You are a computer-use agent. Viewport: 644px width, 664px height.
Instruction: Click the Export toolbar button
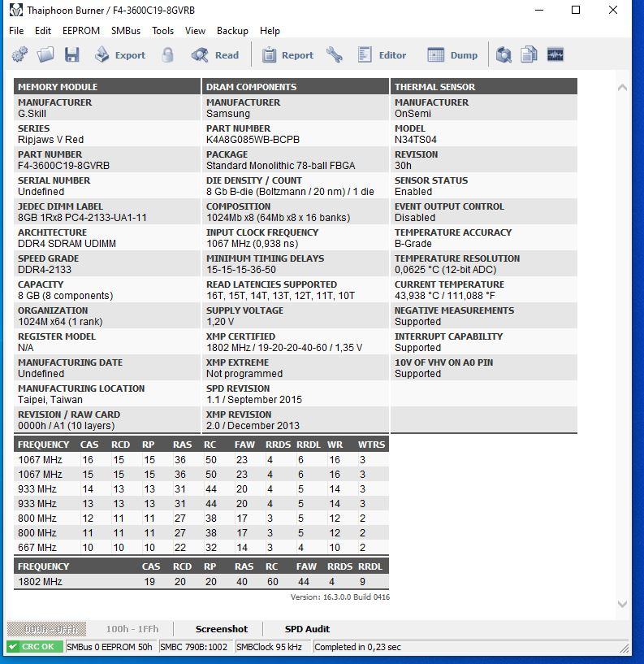coord(119,55)
